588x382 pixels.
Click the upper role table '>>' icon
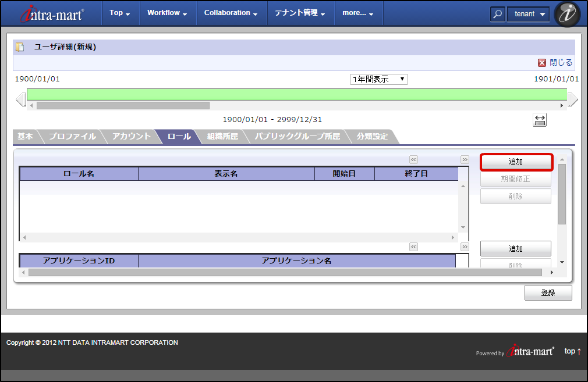tap(465, 159)
